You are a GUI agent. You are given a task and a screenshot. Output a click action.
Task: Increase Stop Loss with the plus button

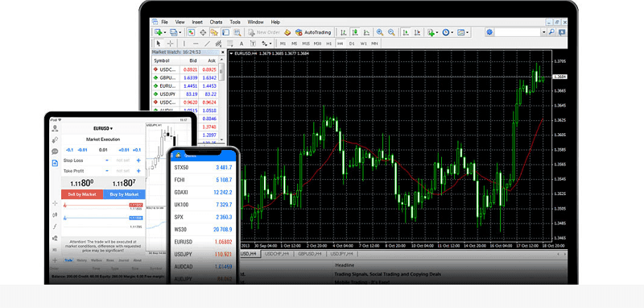[138, 160]
